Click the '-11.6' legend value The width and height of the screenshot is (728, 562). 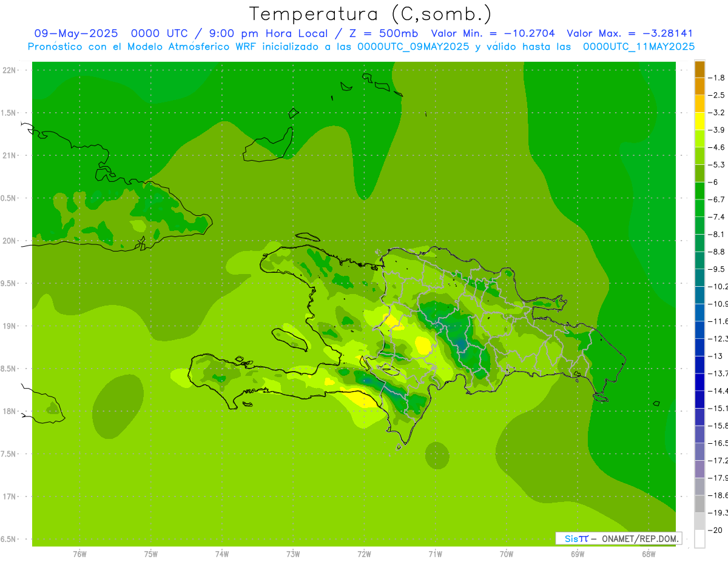point(718,321)
